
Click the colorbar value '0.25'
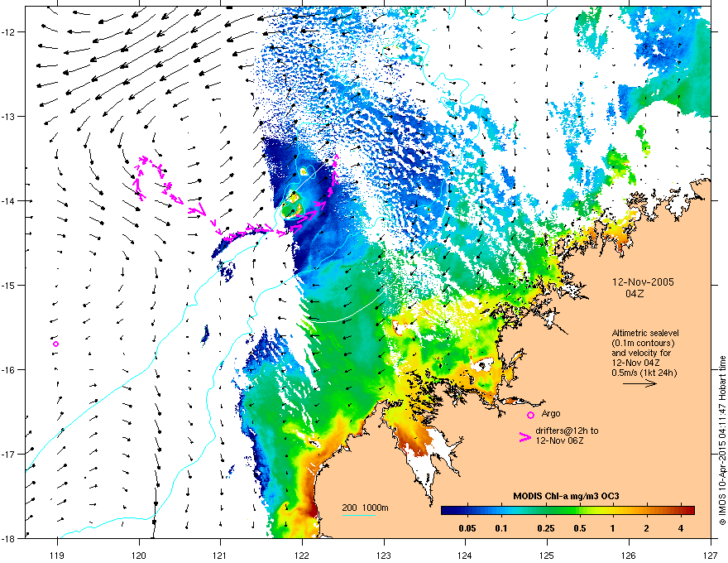546,528
